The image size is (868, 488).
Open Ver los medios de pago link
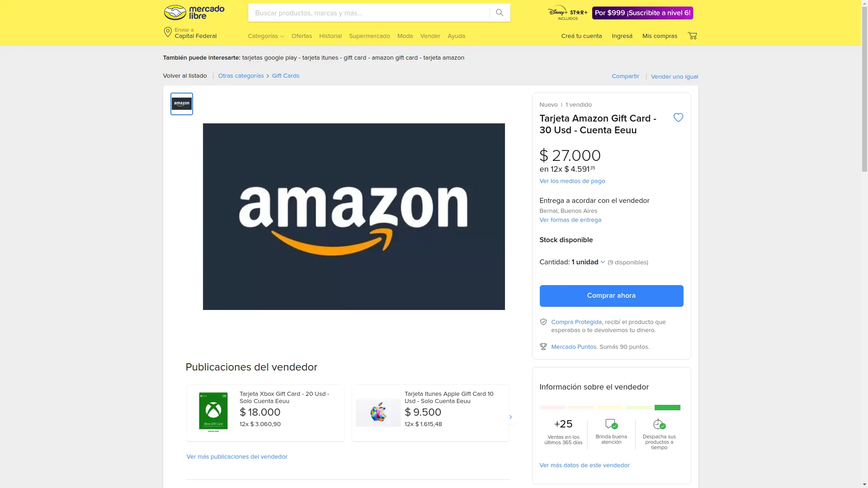[x=572, y=181]
